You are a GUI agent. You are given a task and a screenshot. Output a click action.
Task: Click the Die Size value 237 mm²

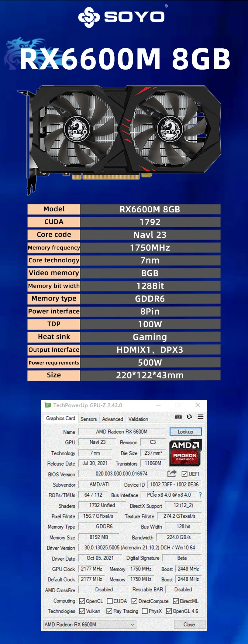point(153,453)
